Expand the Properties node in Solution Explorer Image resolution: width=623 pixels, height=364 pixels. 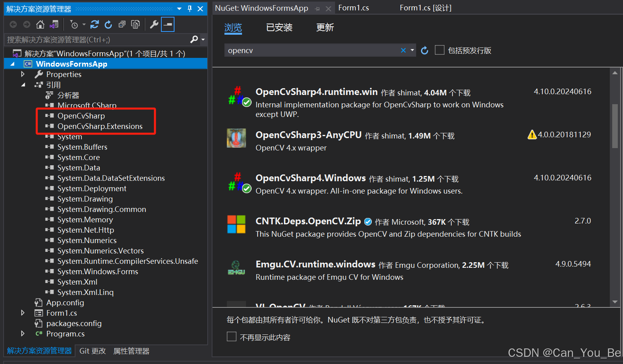[x=23, y=74]
